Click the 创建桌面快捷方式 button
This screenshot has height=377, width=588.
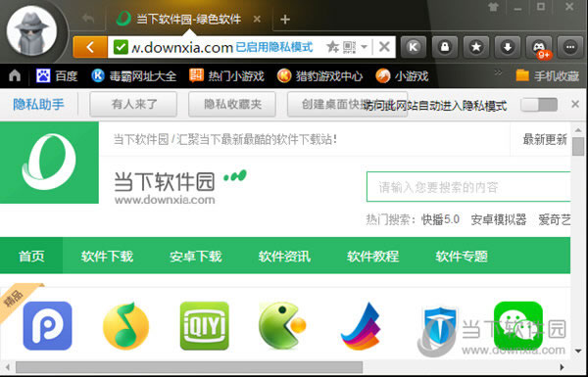pyautogui.click(x=347, y=104)
